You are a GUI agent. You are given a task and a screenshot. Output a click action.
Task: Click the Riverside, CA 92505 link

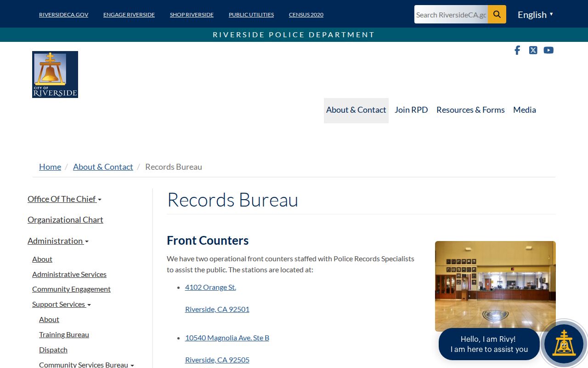[217, 360]
